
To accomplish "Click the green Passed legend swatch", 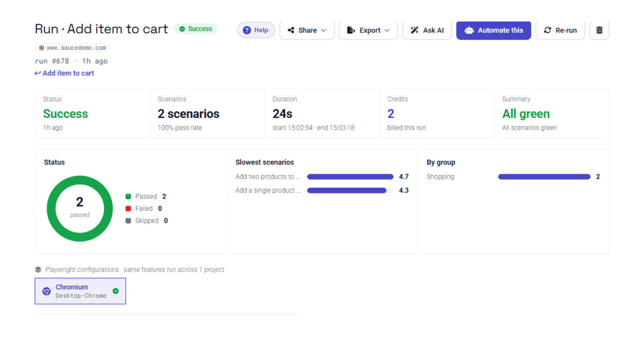I will coord(128,196).
